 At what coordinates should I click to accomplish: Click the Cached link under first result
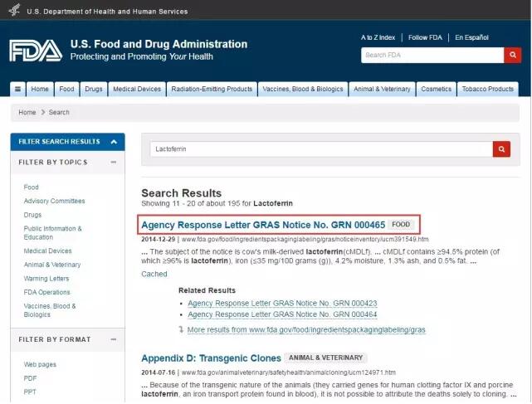(x=154, y=274)
